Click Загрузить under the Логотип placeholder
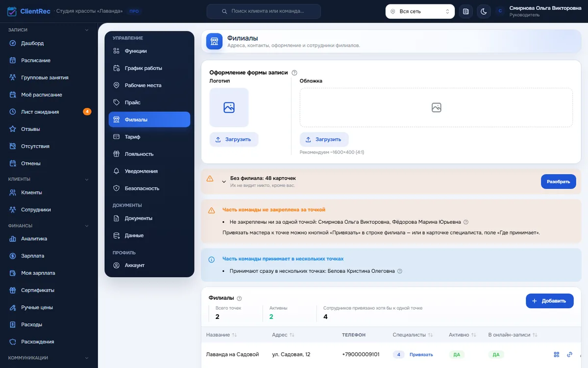Viewport: 588px width, 368px height. coord(234,139)
